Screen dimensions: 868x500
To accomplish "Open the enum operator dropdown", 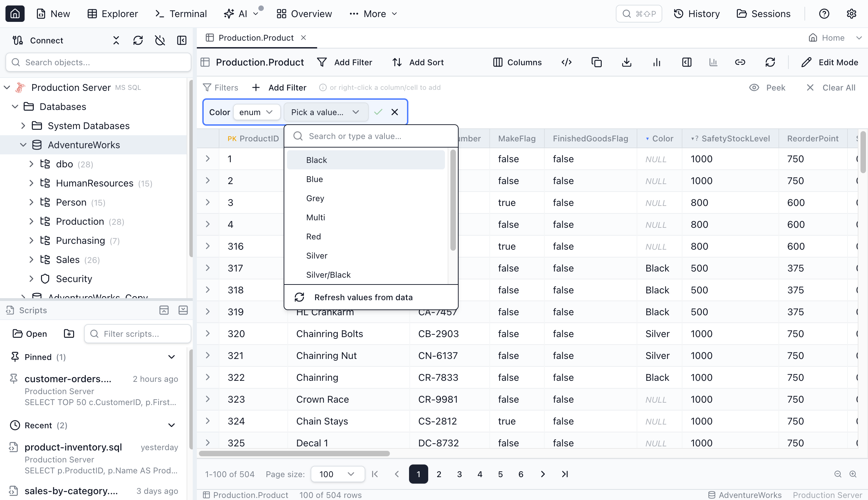I will coord(256,112).
